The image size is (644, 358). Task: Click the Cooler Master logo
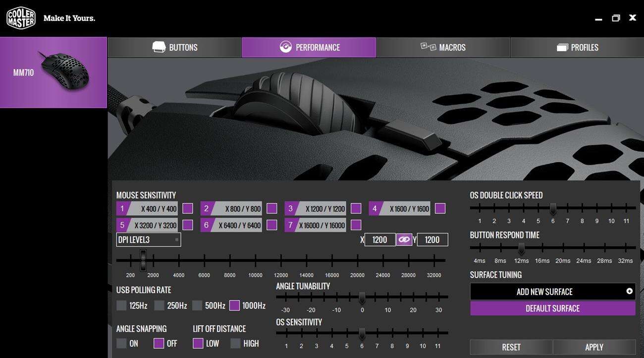[21, 18]
